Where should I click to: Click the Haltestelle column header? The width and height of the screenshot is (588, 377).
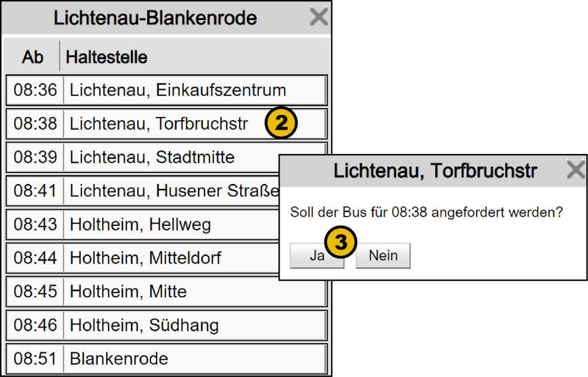click(x=107, y=57)
